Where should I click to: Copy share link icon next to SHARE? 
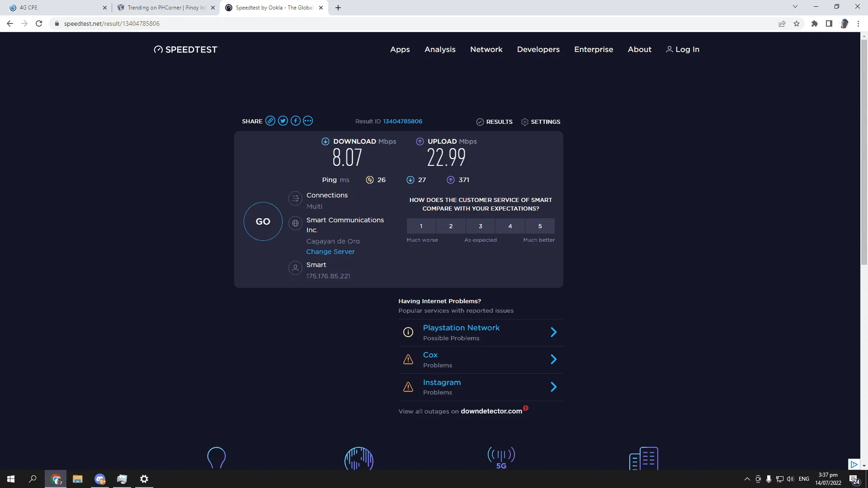(270, 121)
